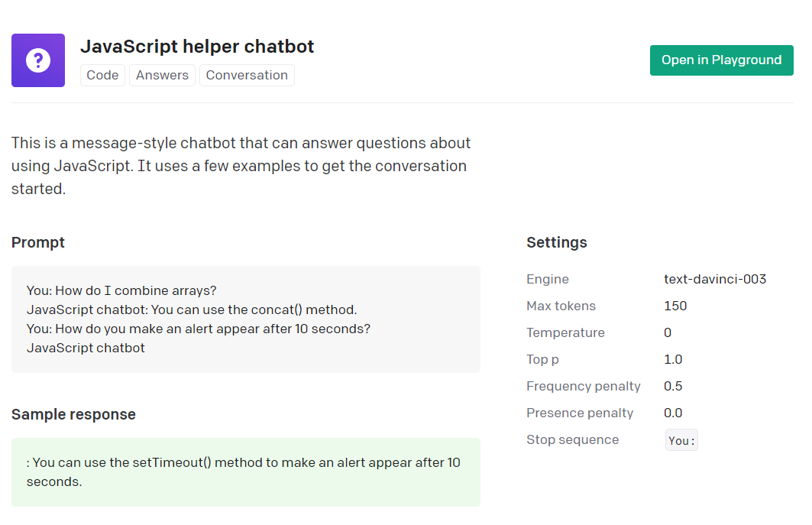Click the Temperature value 0
Viewport: 812px width, 525px height.
668,332
